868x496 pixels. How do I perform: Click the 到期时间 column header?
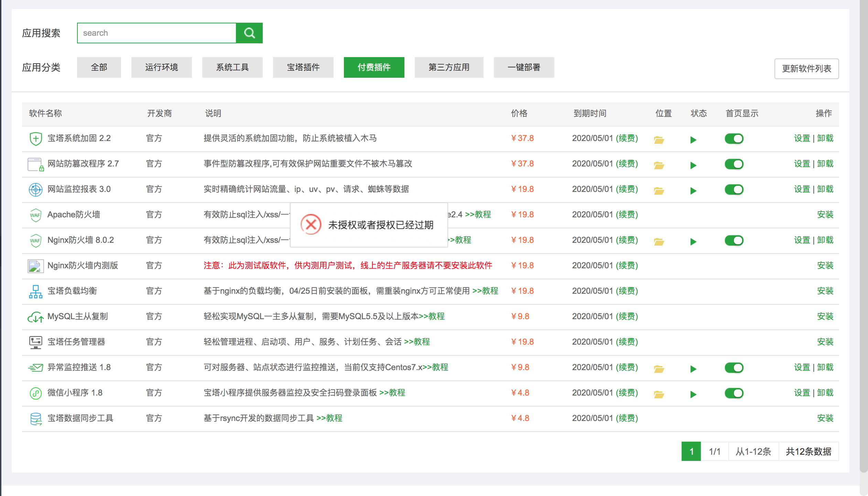tap(590, 114)
